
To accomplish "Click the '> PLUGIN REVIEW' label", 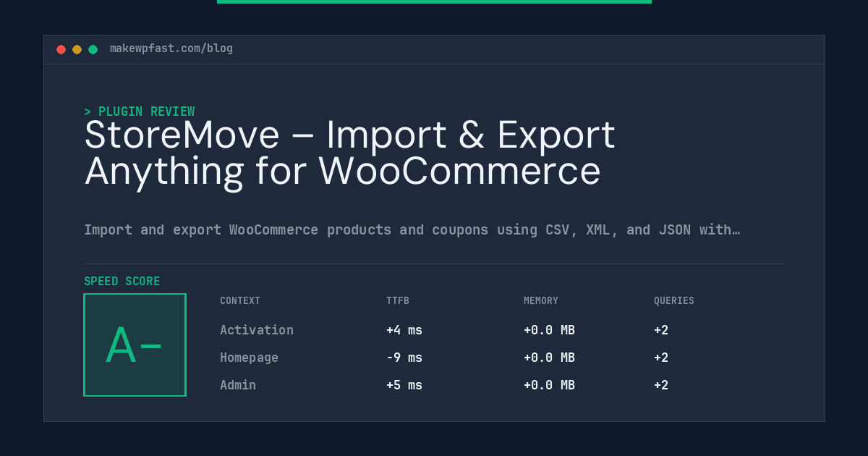I will coord(140,111).
